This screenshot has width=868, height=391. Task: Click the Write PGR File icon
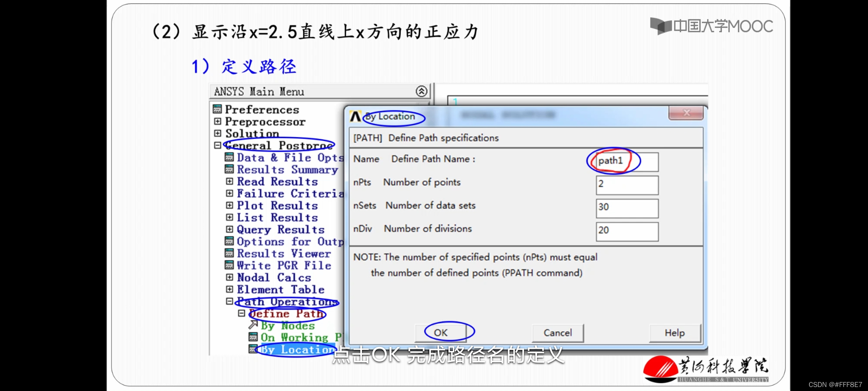click(229, 265)
